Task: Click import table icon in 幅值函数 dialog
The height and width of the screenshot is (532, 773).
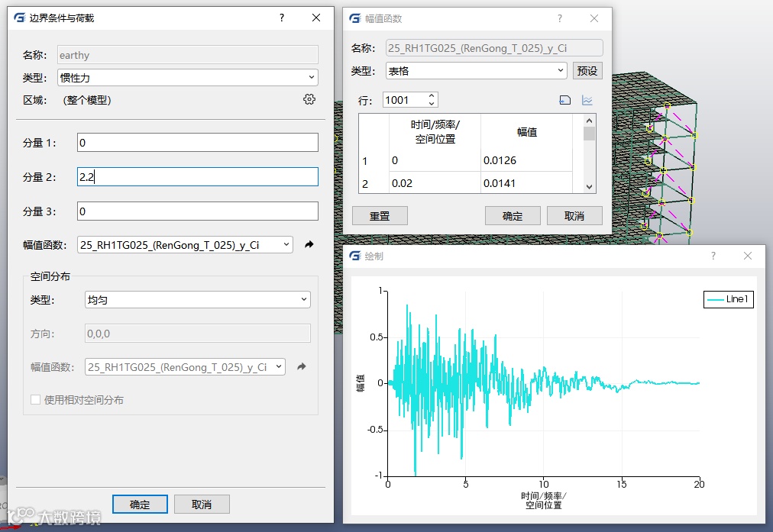Action: click(x=565, y=101)
